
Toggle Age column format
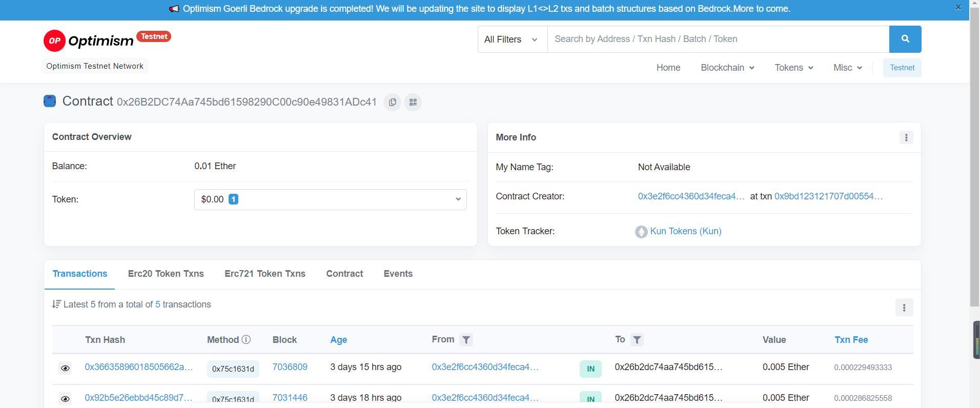pos(338,340)
